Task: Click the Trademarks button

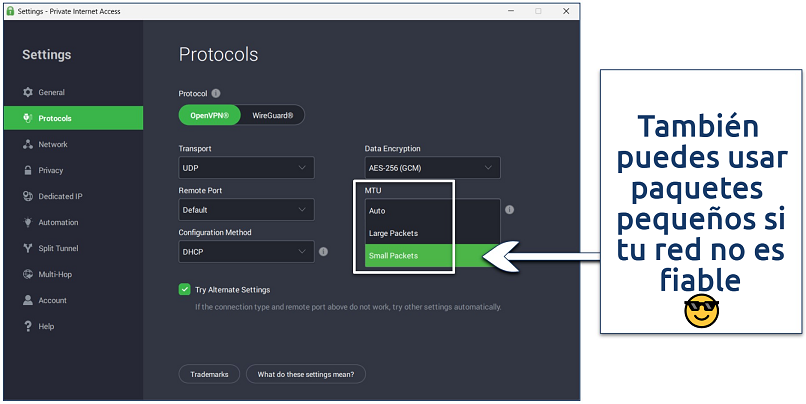Action: (209, 374)
